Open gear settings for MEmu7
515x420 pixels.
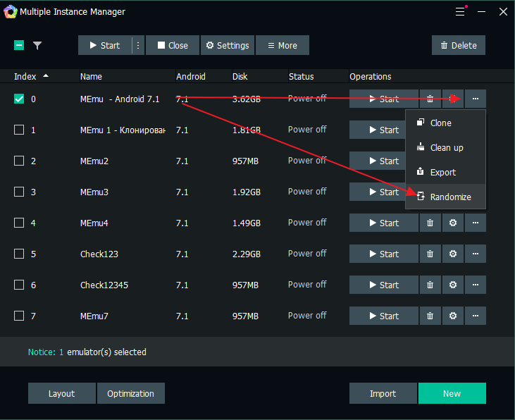pyautogui.click(x=453, y=316)
